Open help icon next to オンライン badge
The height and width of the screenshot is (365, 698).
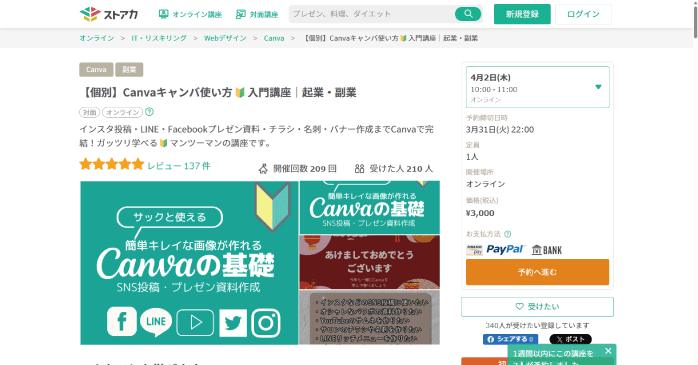[149, 112]
